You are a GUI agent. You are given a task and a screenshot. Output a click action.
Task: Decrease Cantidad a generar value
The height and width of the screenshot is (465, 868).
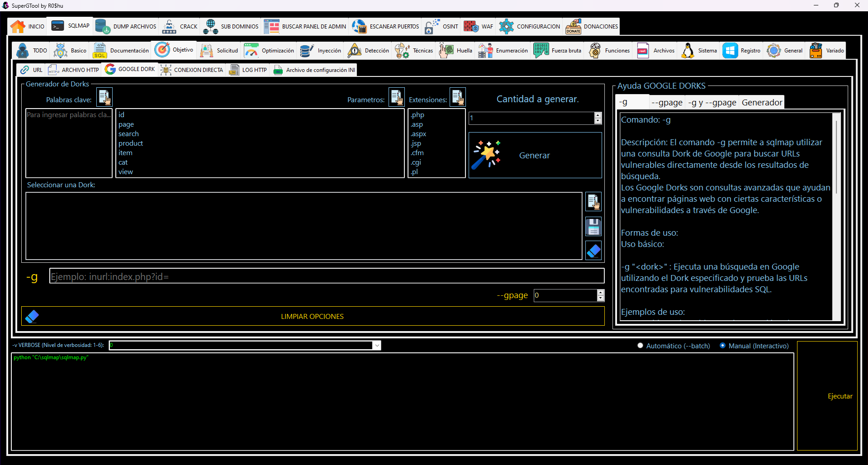coord(598,121)
